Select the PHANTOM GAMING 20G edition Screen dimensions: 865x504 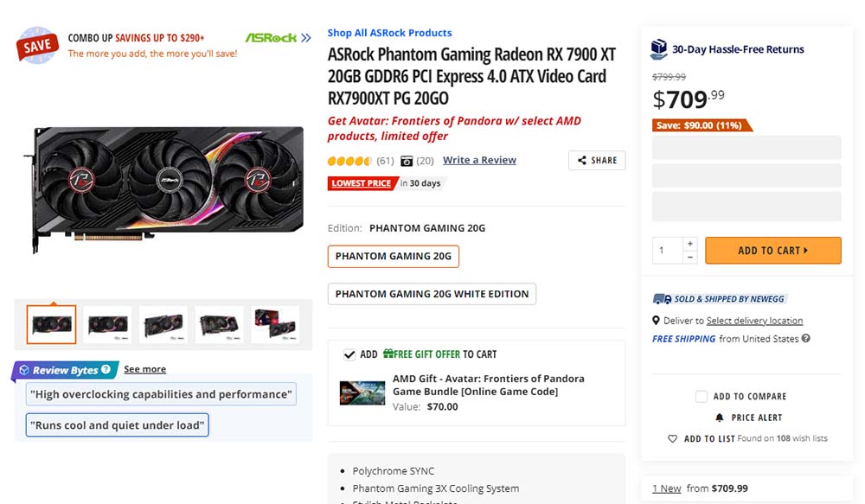click(393, 256)
